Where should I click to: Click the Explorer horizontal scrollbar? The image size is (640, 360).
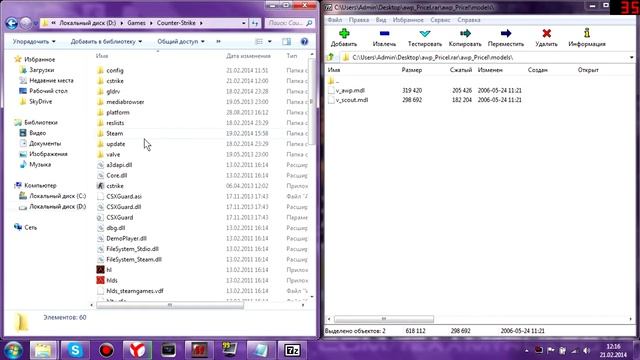170,305
